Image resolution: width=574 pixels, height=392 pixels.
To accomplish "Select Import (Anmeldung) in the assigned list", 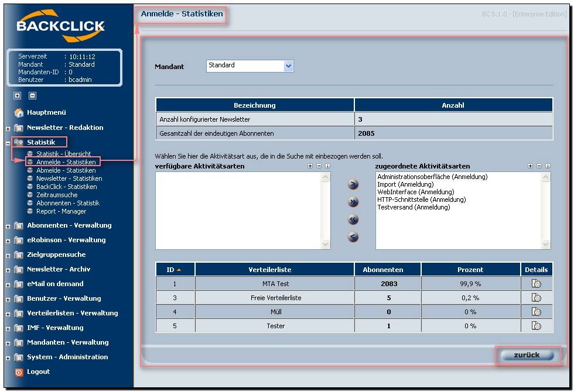I will pos(405,184).
